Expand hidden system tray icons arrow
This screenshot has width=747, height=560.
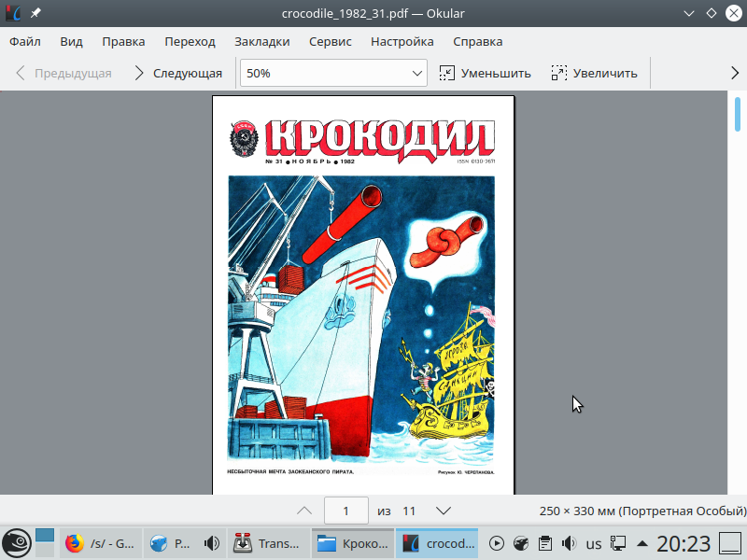coord(642,543)
